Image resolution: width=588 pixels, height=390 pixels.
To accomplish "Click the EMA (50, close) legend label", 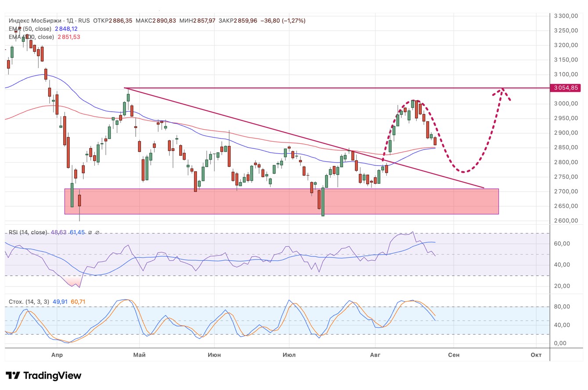I will [30, 29].
